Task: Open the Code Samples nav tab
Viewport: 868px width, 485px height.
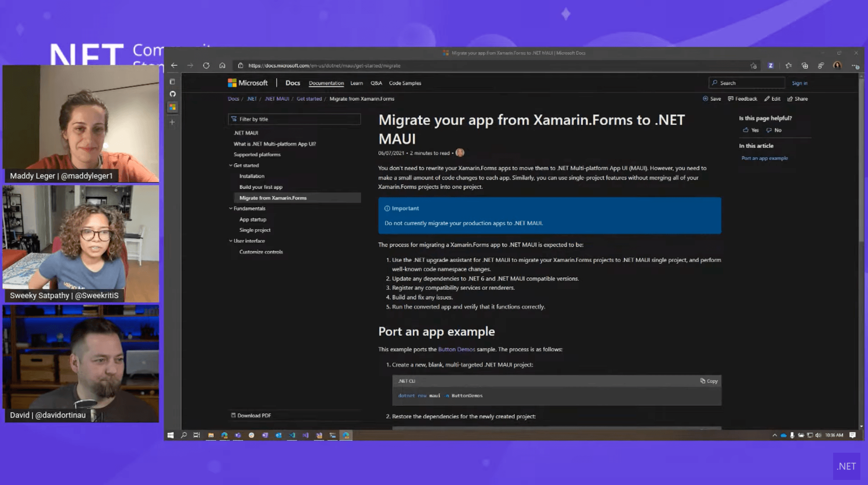Action: click(x=405, y=83)
